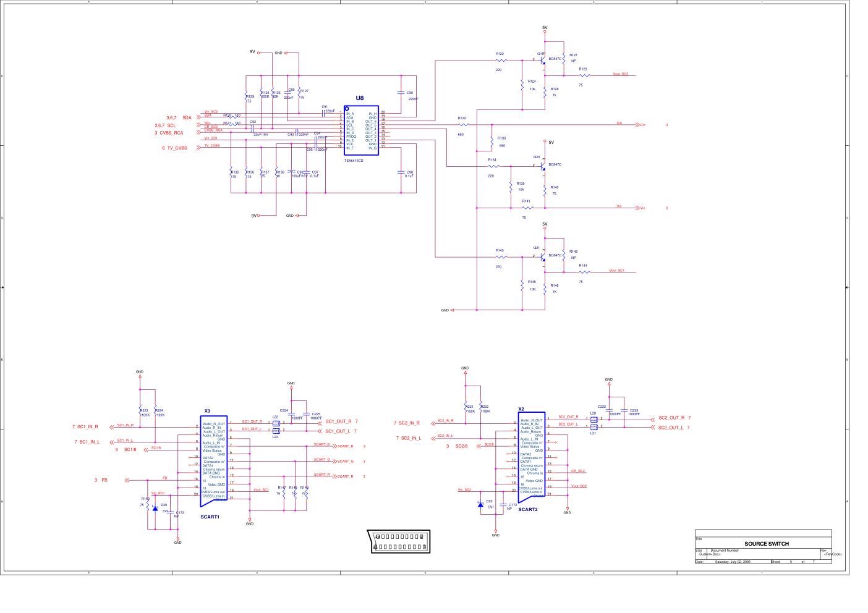
Task: Click capacitor C222 symbol
Action: click(610, 410)
